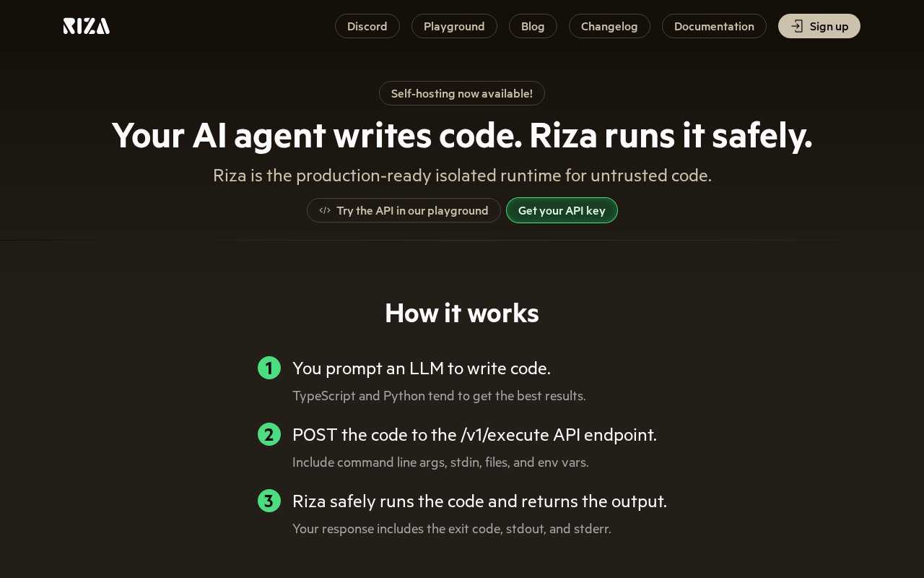This screenshot has width=924, height=578.
Task: Click Riza safely runs the code step text
Action: point(479,501)
